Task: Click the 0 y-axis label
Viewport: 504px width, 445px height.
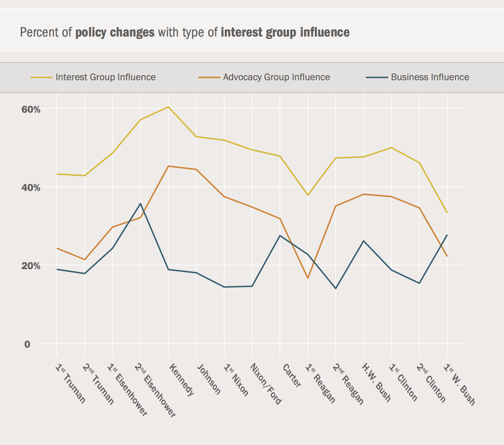Action: click(x=26, y=344)
